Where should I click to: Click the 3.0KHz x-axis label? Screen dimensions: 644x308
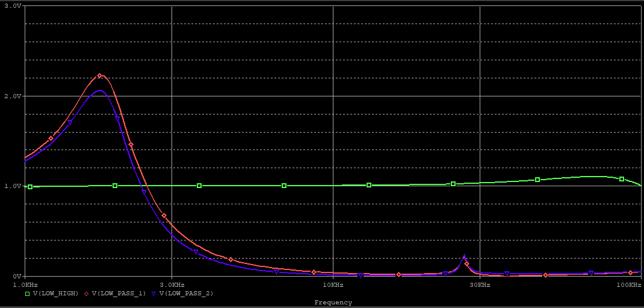tap(172, 284)
